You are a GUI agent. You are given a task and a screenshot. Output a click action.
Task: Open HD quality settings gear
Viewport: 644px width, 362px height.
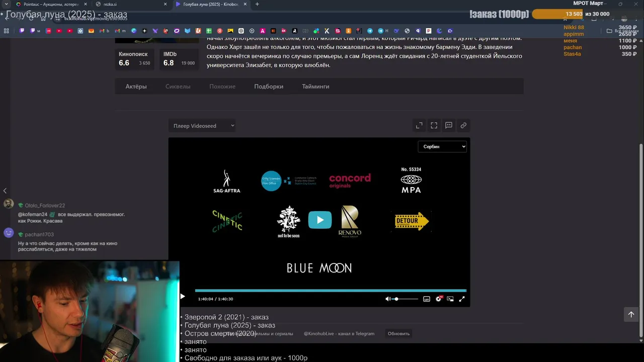coord(439,299)
